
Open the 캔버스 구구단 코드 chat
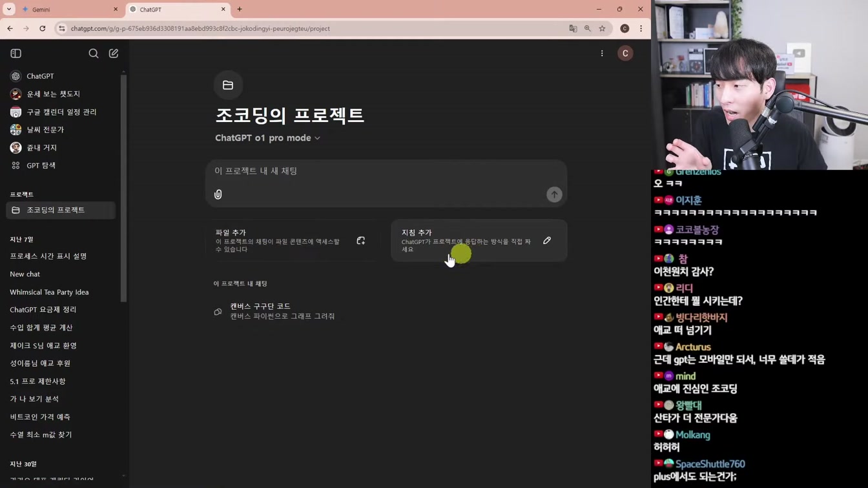386,311
